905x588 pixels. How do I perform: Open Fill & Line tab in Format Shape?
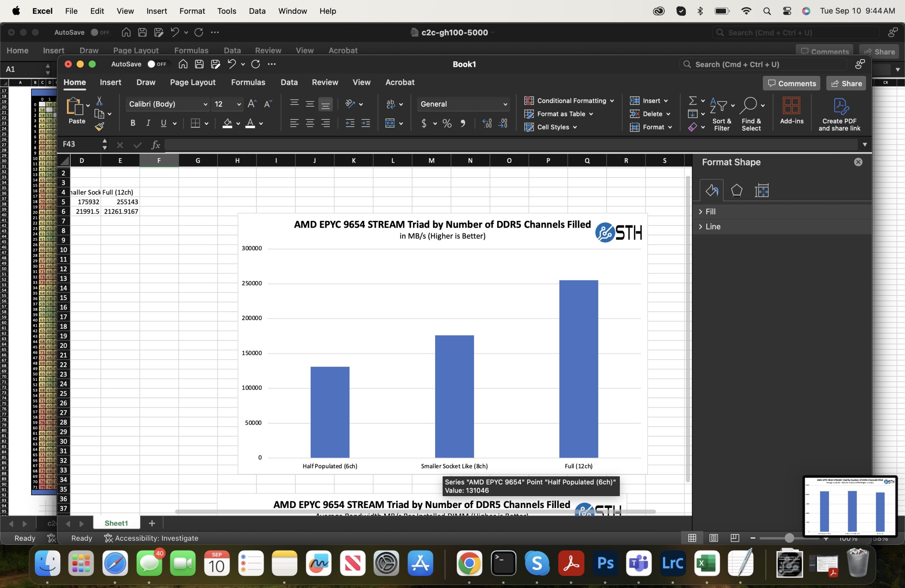pos(712,190)
